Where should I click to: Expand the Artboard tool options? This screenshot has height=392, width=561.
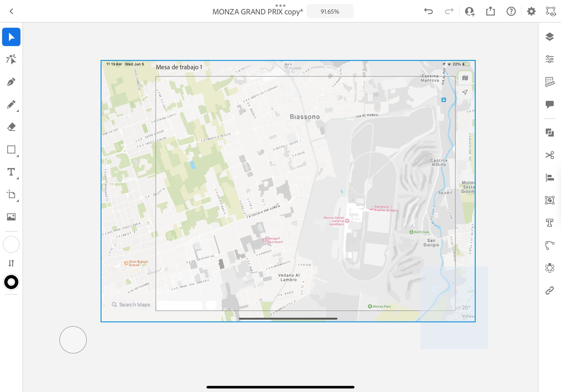click(18, 201)
